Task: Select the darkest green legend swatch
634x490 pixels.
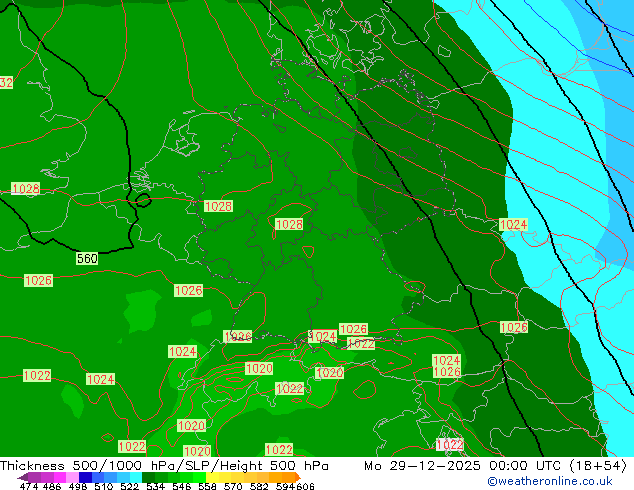Action: (x=148, y=477)
